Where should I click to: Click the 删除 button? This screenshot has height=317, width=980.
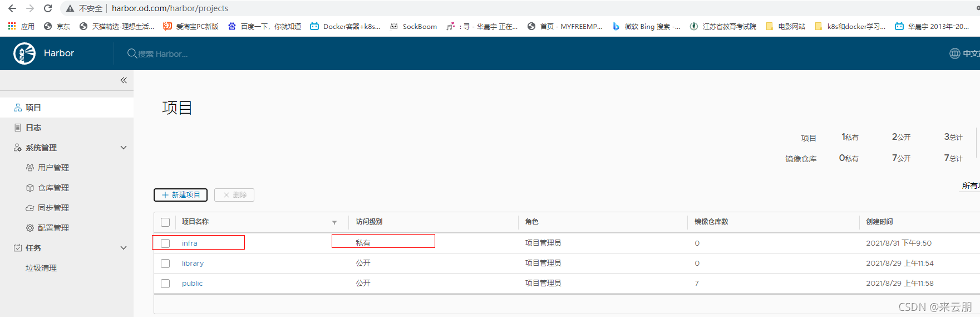[234, 195]
